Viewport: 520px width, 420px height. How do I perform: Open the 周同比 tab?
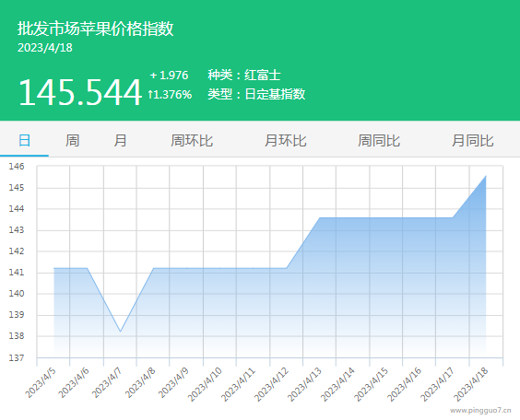pos(379,140)
